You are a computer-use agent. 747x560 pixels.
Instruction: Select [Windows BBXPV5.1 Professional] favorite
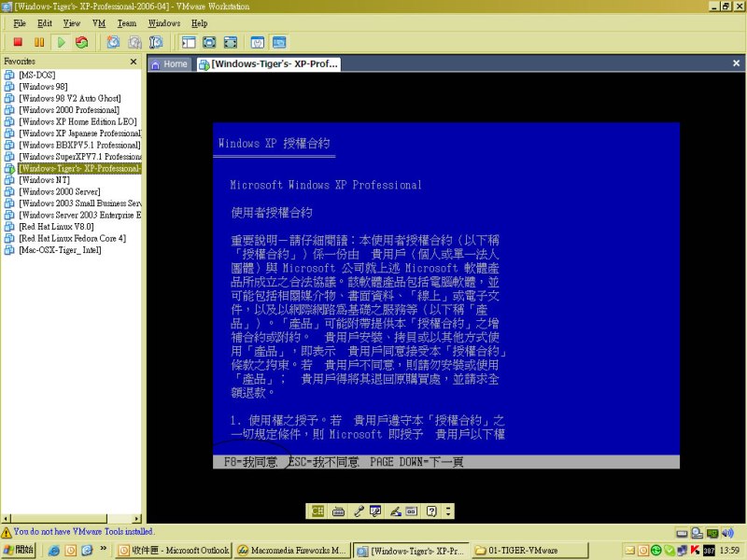tap(73, 145)
